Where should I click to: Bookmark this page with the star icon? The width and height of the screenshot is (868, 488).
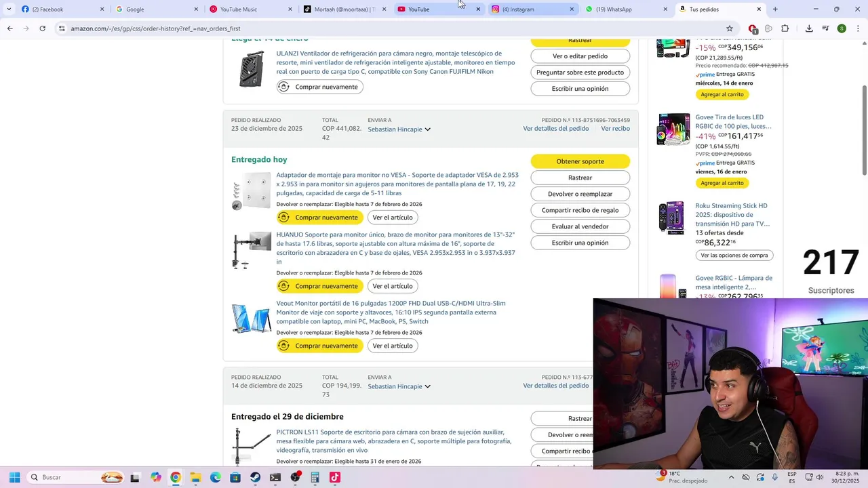(730, 28)
